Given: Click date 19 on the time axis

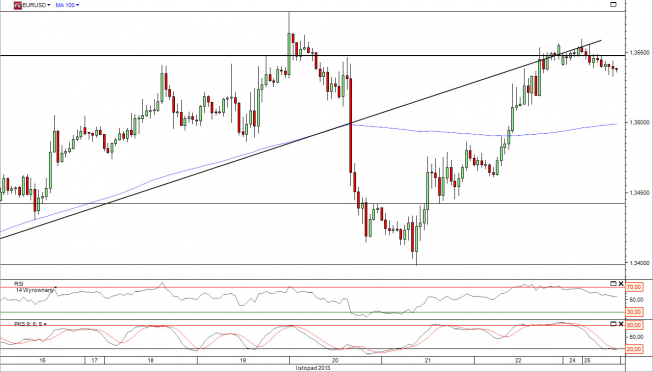Looking at the screenshot, I should 243,361.
